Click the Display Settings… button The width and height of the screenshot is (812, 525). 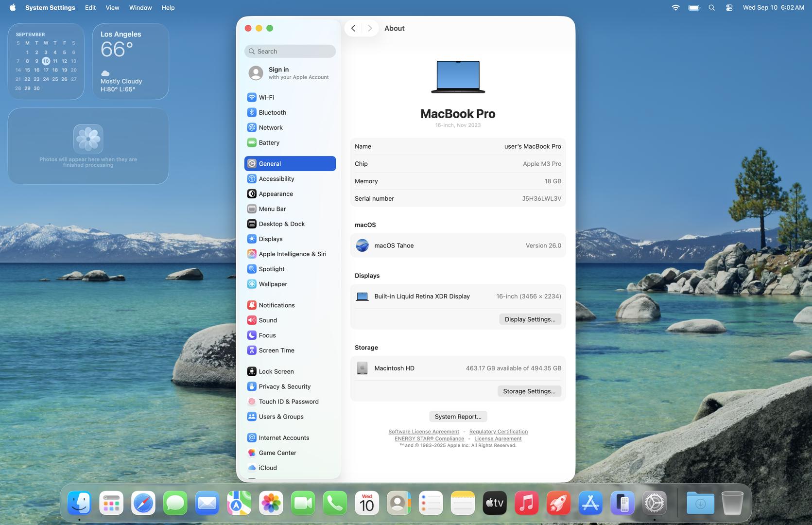point(530,319)
